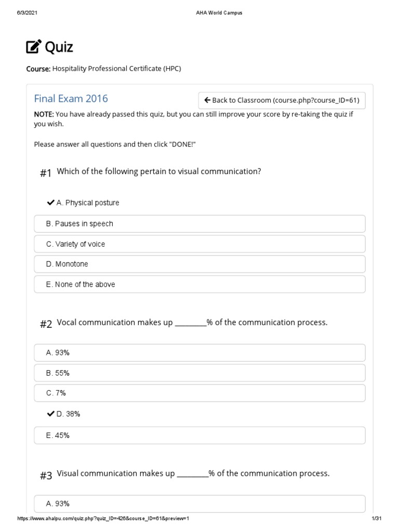The width and height of the screenshot is (399, 532).
Task: Click the checkmark beside Physical posture
Action: tap(51, 203)
